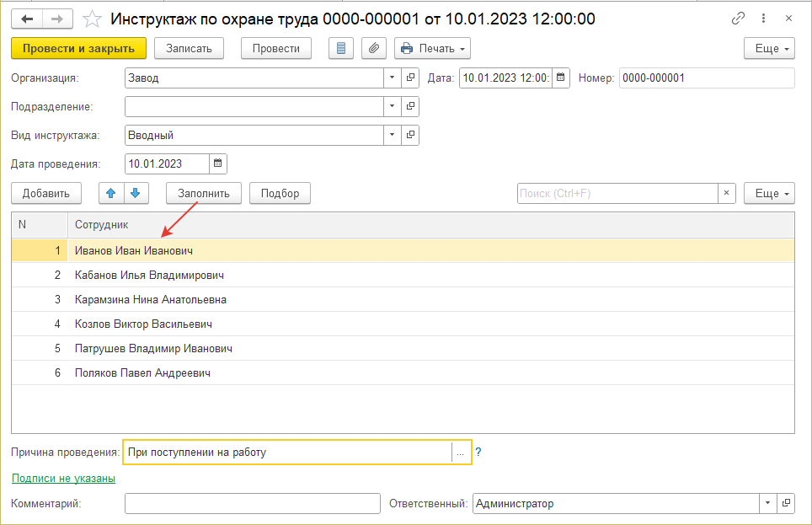Click the Провести button
This screenshot has height=525, width=812.
pyautogui.click(x=276, y=48)
